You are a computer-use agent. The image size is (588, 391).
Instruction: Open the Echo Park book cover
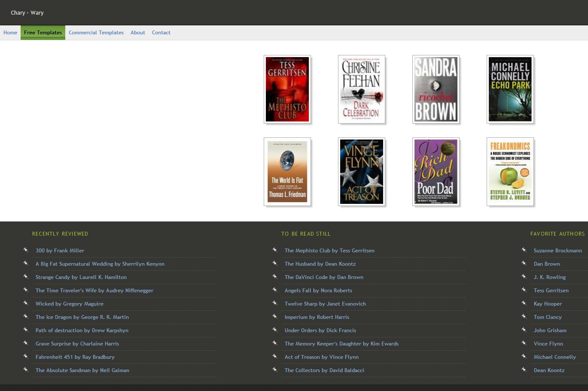click(x=510, y=89)
